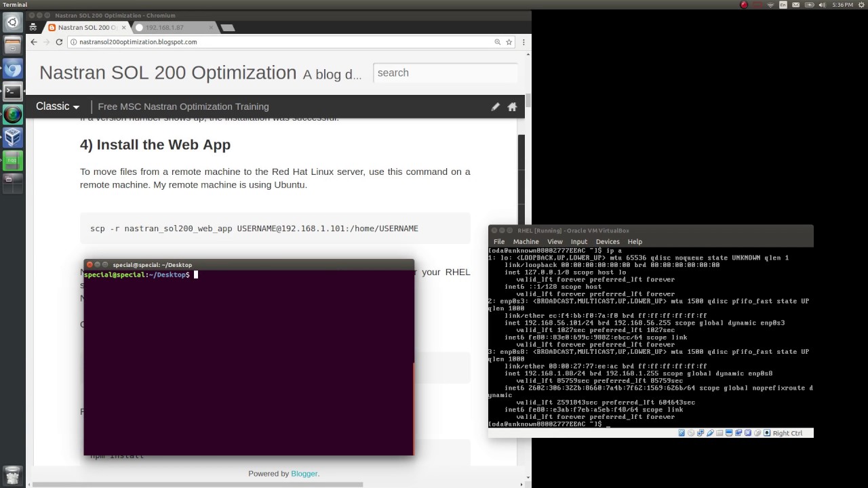Open the system power gear menu

(x=860, y=5)
